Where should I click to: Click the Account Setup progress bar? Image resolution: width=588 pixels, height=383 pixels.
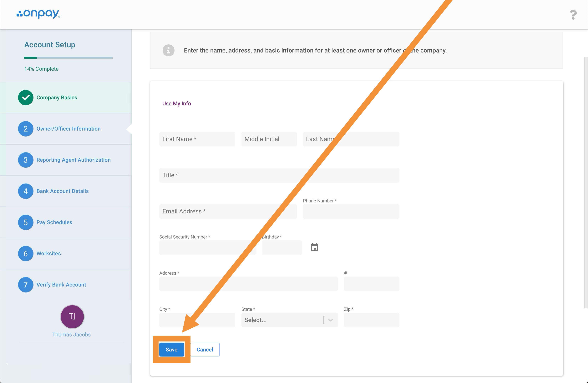coord(68,58)
